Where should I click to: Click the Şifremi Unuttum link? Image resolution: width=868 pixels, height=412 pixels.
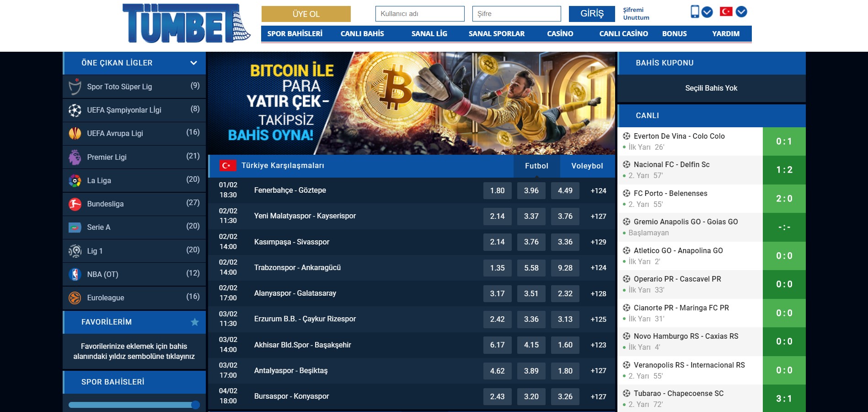[x=636, y=14]
